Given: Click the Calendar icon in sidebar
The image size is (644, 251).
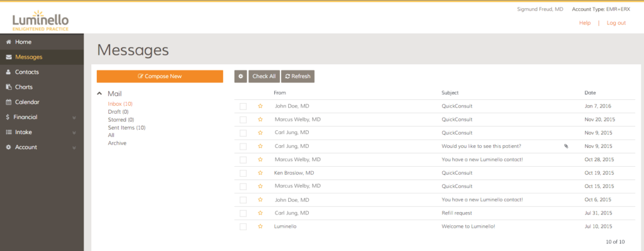Looking at the screenshot, I should tap(9, 102).
